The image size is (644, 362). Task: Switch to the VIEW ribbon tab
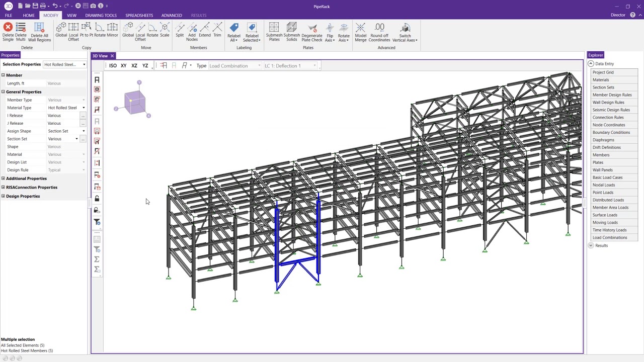point(71,16)
